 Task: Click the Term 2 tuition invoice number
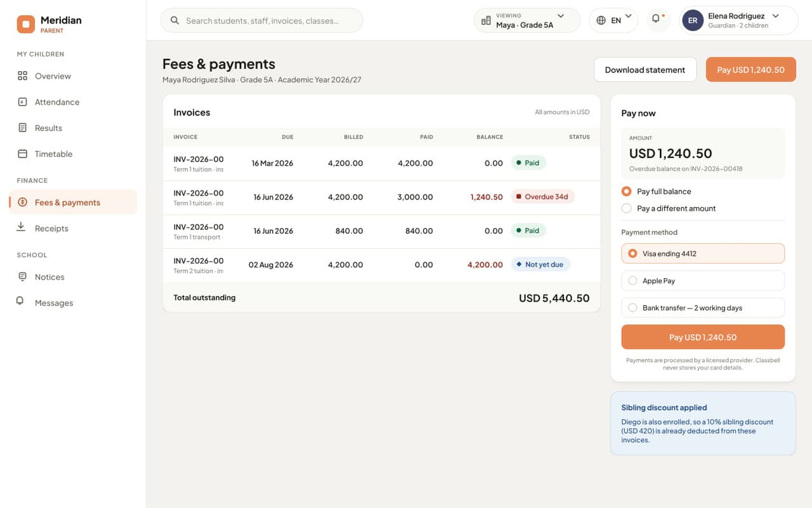[x=199, y=260]
